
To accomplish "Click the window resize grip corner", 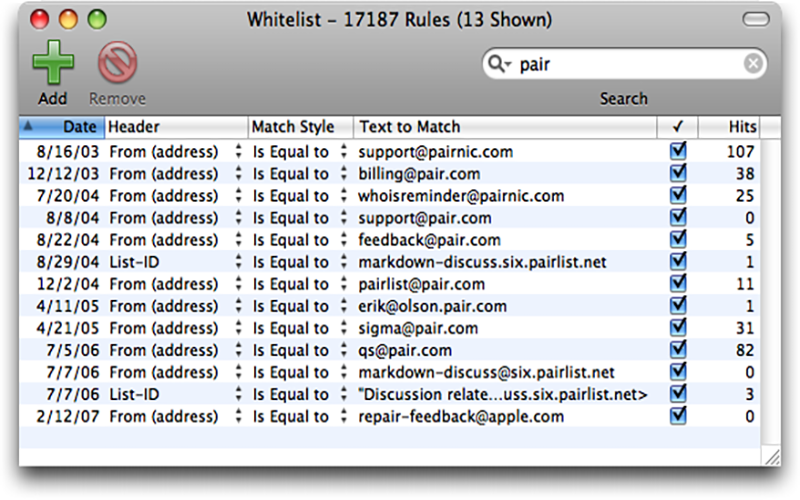I will [x=772, y=457].
